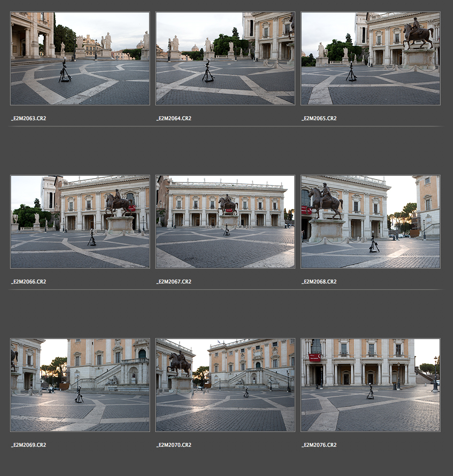Select the _E2M2066.CR2 thumbnail image
The width and height of the screenshot is (453, 476).
[x=80, y=222]
